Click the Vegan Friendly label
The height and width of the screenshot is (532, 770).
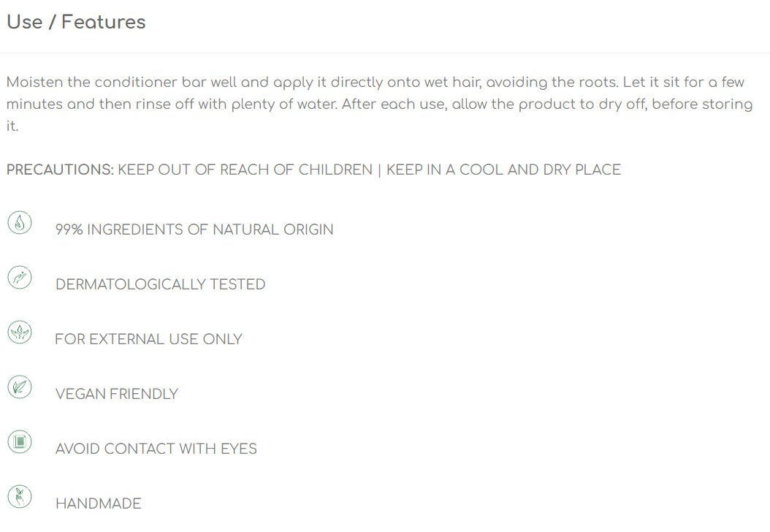[116, 394]
